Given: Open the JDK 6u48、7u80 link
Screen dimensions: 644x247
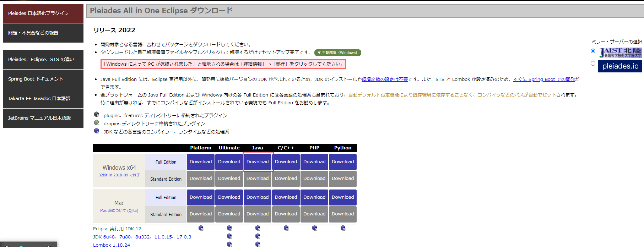Looking at the screenshot, I should [117, 237].
